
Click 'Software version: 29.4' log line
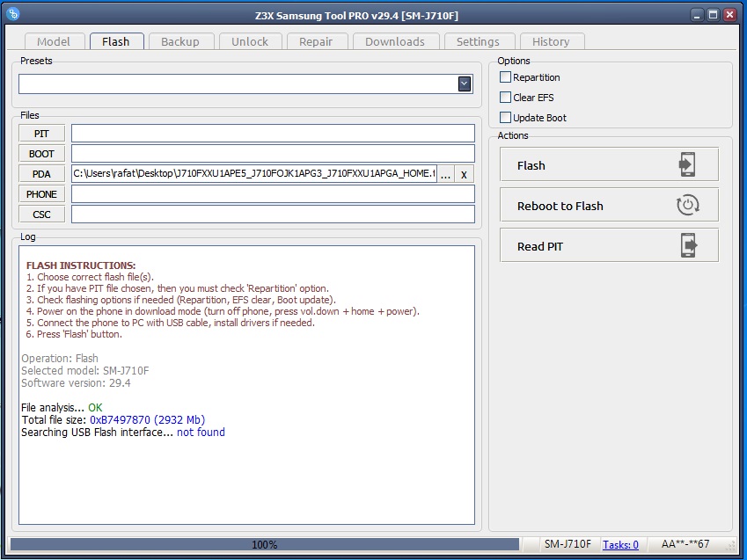76,383
